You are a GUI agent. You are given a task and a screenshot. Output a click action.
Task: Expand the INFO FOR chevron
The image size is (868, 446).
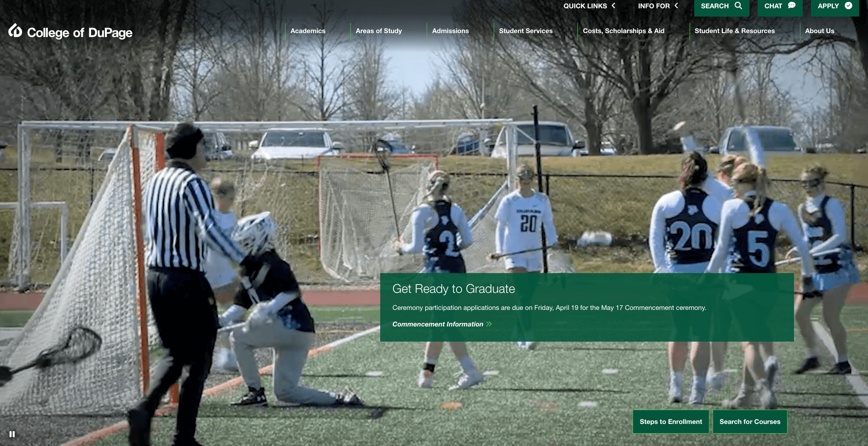(x=676, y=6)
